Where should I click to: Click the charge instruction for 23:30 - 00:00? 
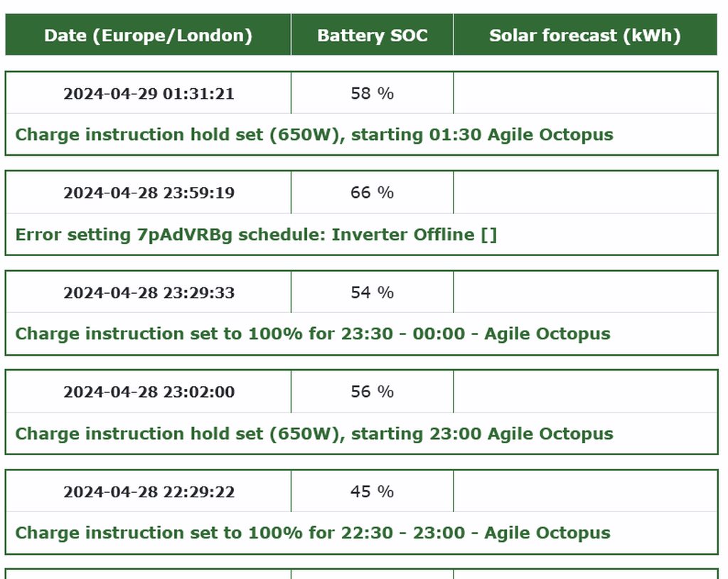312,334
